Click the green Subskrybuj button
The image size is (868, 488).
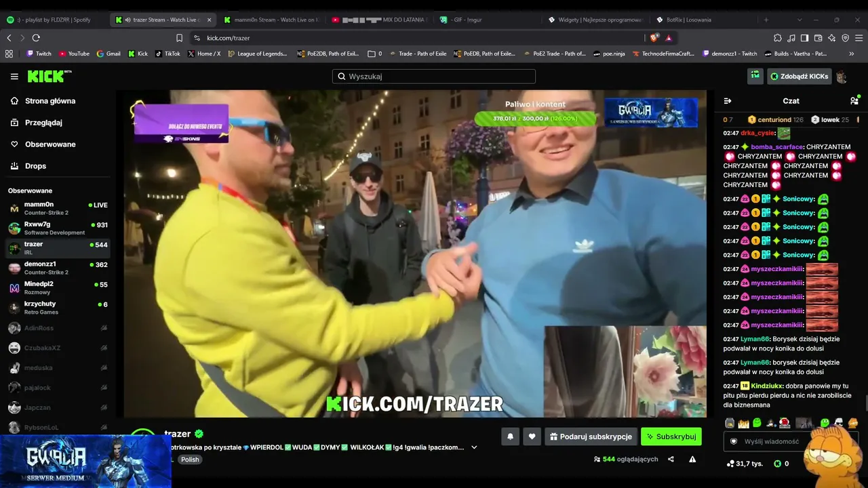pos(671,436)
